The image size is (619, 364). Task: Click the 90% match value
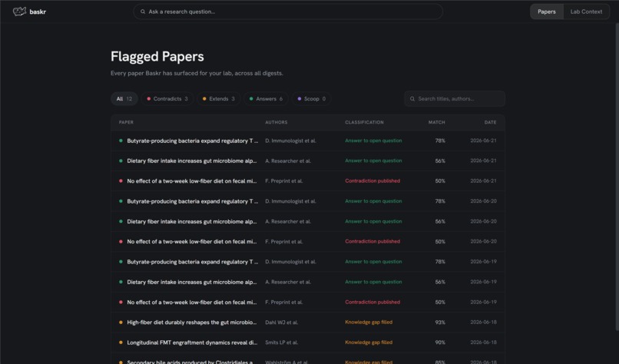(x=440, y=342)
